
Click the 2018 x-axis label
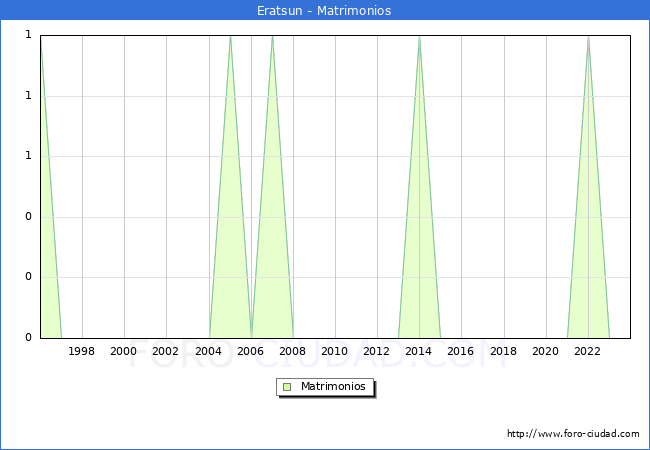pyautogui.click(x=503, y=351)
